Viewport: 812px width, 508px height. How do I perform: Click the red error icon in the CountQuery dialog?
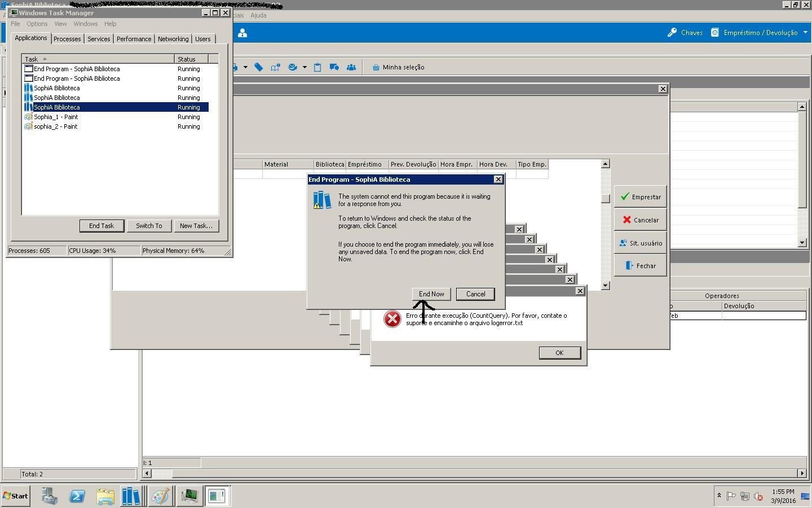pyautogui.click(x=392, y=319)
